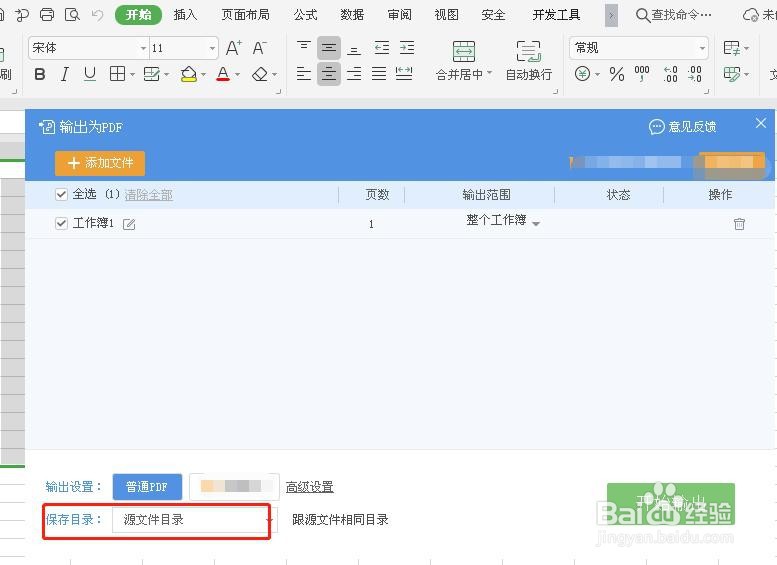Viewport: 777px width, 565px height.
Task: Click the undo arrow
Action: (x=97, y=15)
